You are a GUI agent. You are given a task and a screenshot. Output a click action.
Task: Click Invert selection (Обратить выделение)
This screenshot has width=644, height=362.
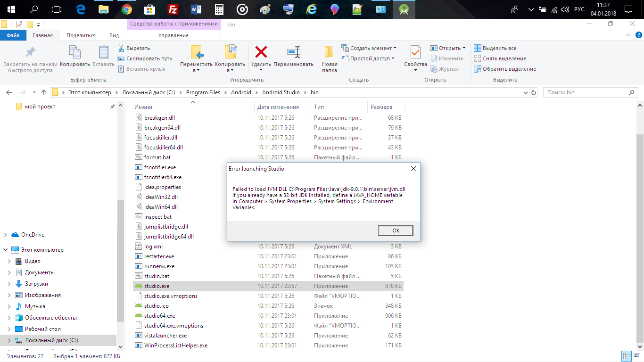tap(505, 69)
